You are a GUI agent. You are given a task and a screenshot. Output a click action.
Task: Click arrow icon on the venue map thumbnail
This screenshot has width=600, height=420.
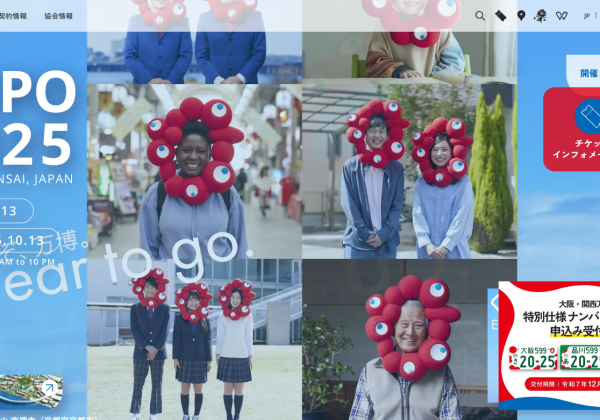pos(49,388)
